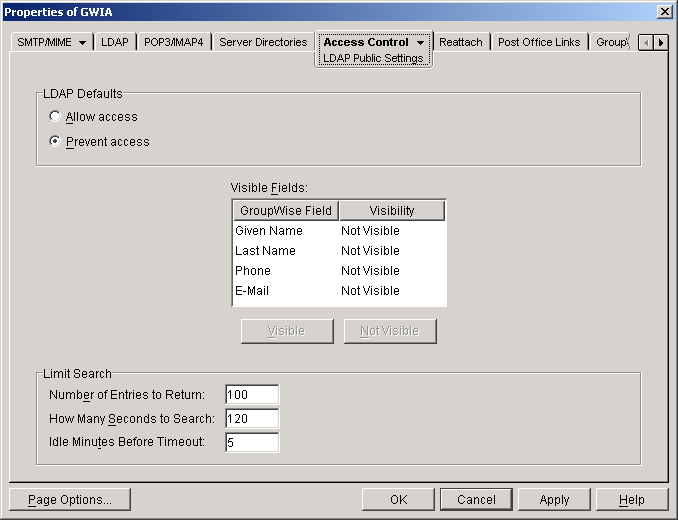Click the Access Control tab title
The width and height of the screenshot is (678, 520).
366,42
